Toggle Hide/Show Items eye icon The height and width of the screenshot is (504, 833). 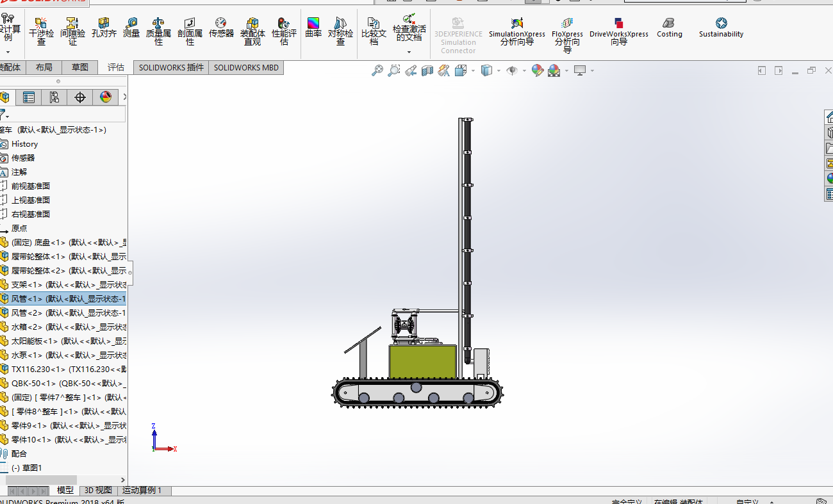[512, 70]
